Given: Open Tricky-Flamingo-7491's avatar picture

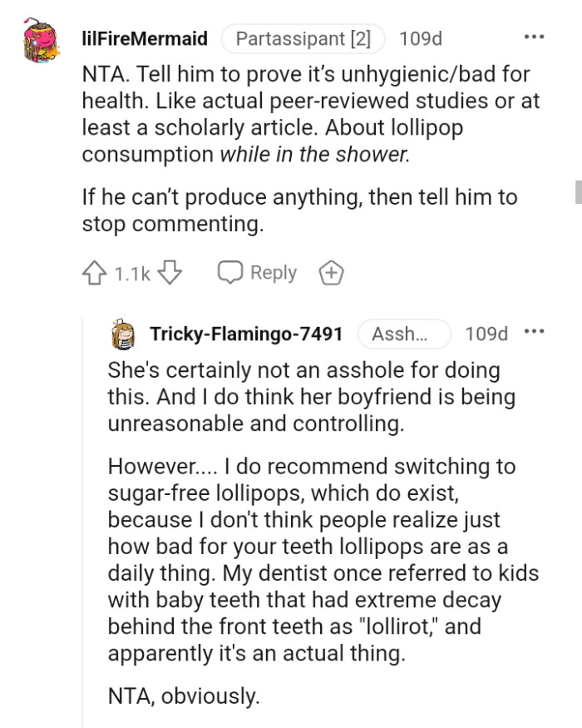Looking at the screenshot, I should point(123,334).
